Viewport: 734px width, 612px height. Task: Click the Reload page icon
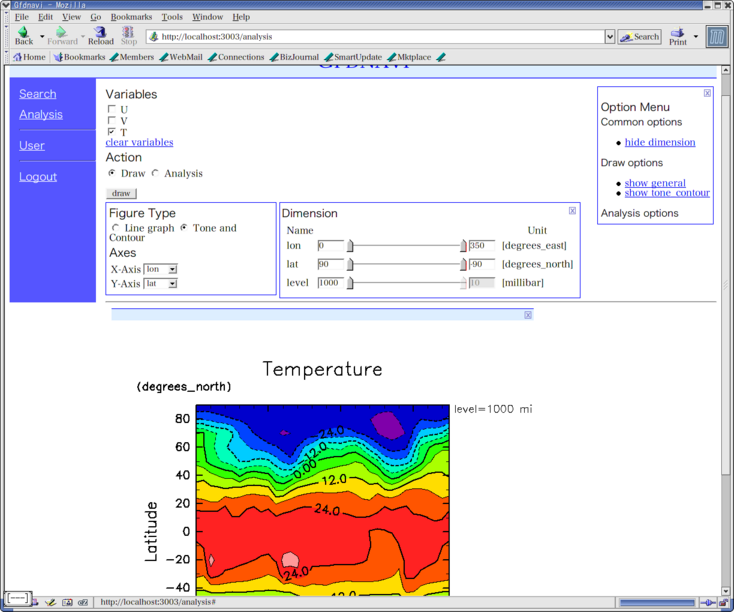pos(100,33)
